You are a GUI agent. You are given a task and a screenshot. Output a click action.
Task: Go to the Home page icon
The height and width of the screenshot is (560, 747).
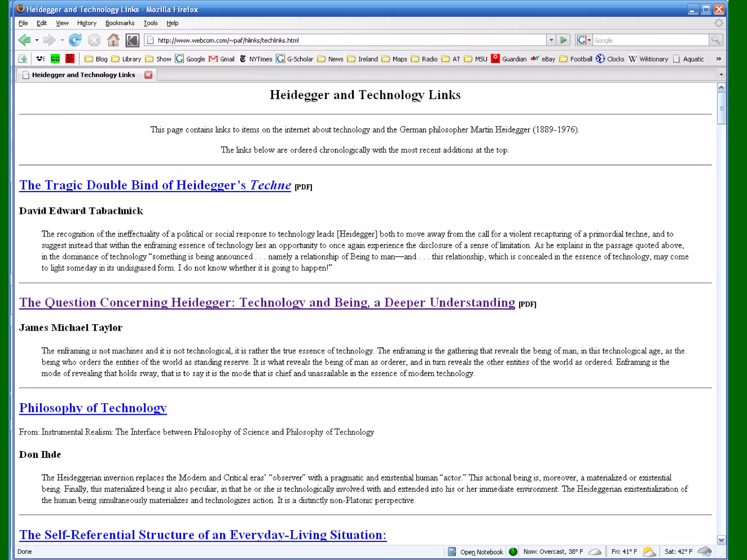113,40
